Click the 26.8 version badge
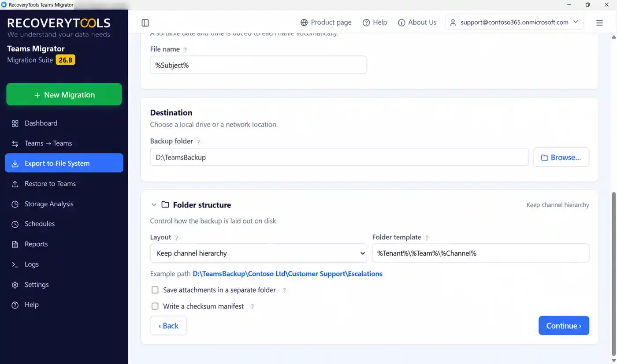This screenshot has height=364, width=617. [65, 60]
